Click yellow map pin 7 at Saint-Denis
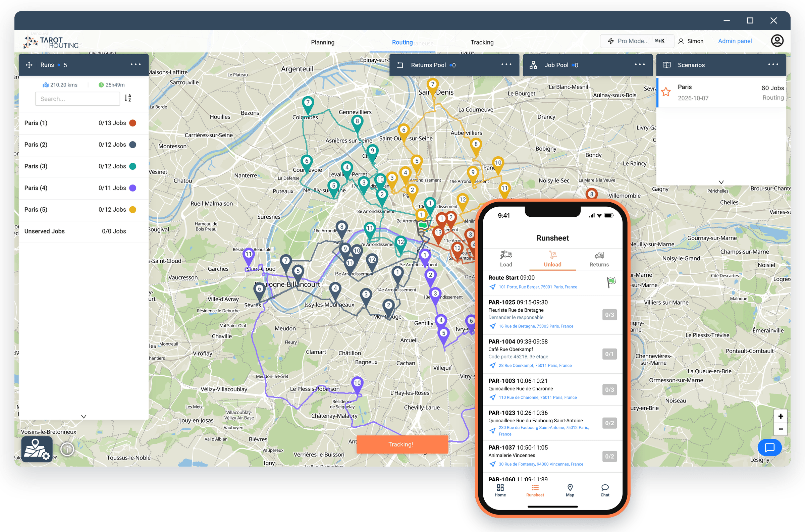 (x=433, y=87)
